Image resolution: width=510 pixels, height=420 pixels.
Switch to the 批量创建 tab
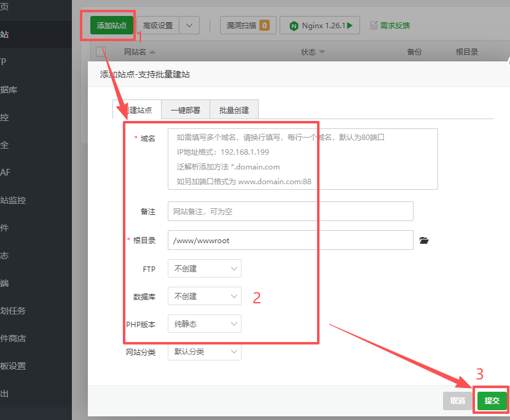click(234, 110)
